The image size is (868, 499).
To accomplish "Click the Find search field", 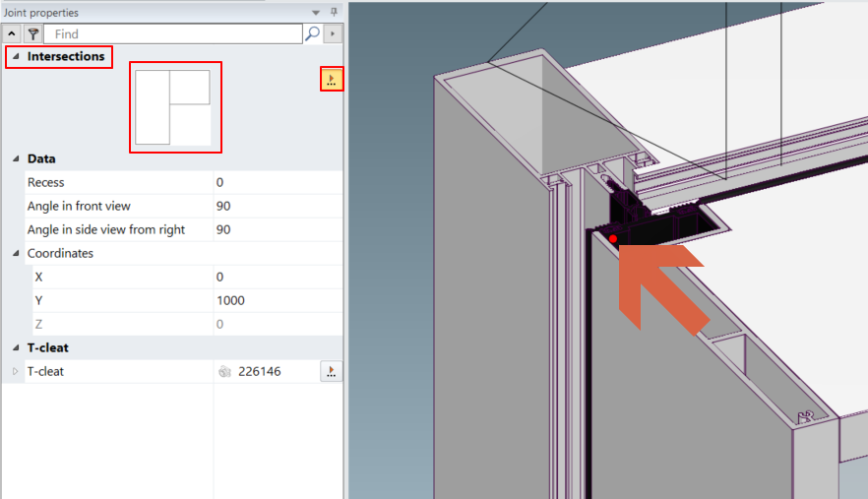I will (x=172, y=33).
